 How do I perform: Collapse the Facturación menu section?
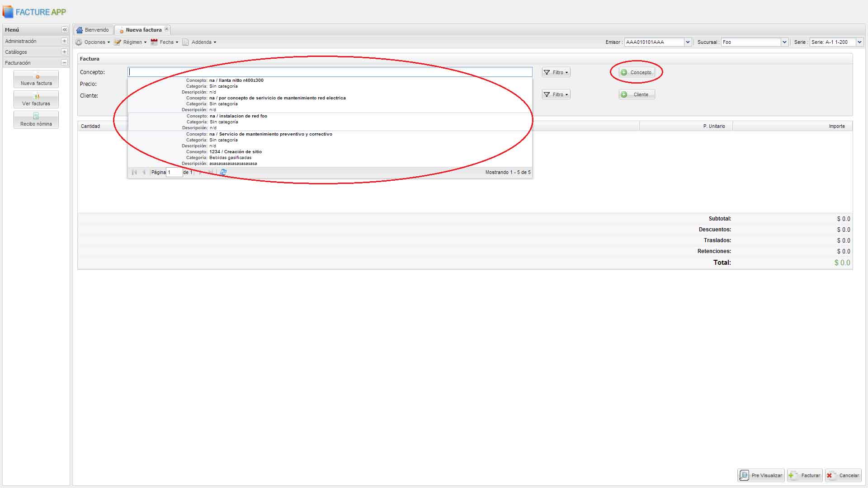(x=64, y=63)
